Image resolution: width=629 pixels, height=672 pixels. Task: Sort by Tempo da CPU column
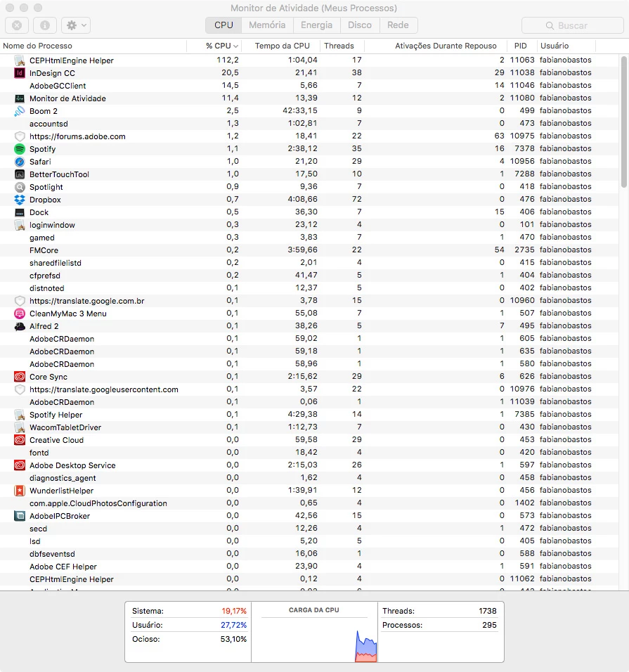[x=280, y=46]
